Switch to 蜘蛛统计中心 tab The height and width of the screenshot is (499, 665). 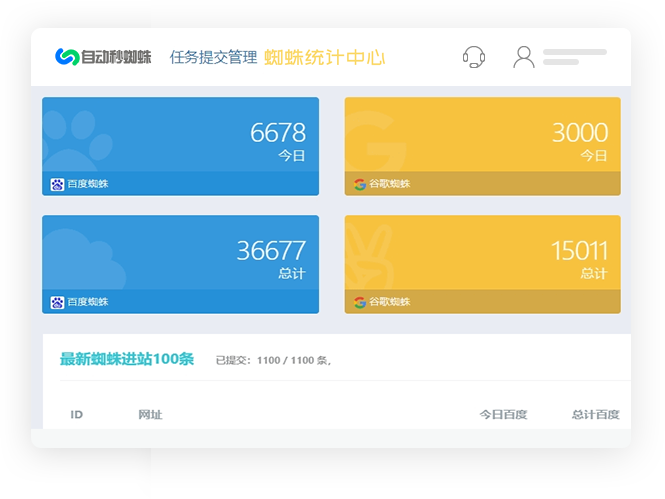click(x=324, y=57)
